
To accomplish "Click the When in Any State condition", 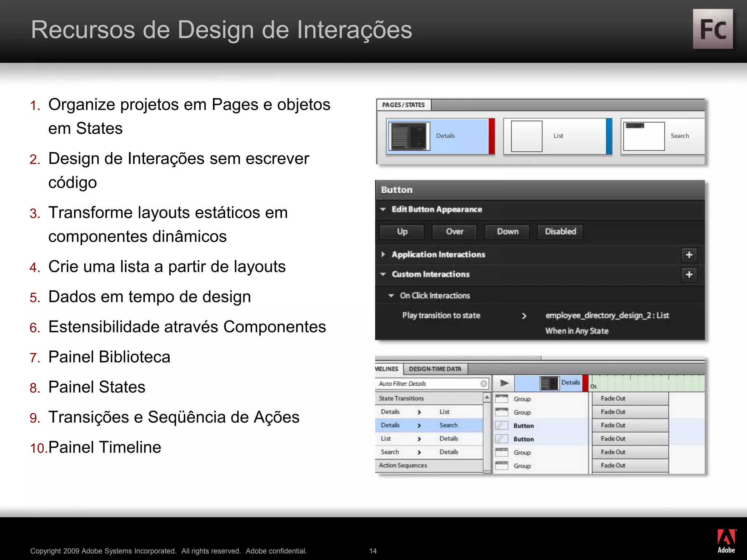I will click(577, 331).
